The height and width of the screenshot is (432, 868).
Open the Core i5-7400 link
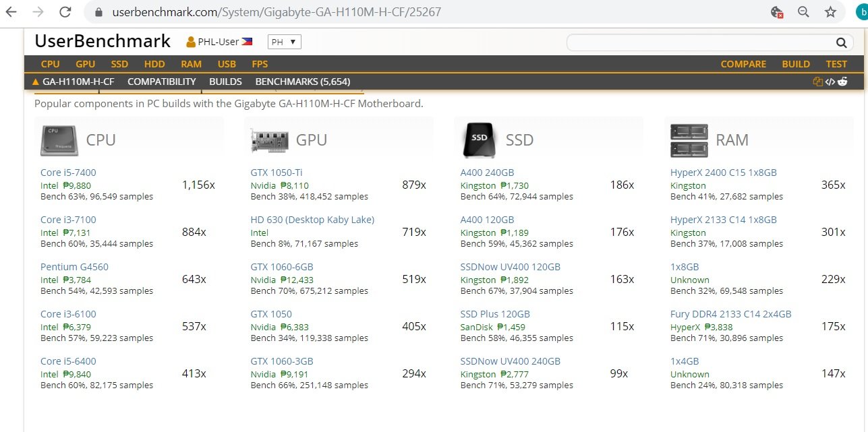click(68, 173)
